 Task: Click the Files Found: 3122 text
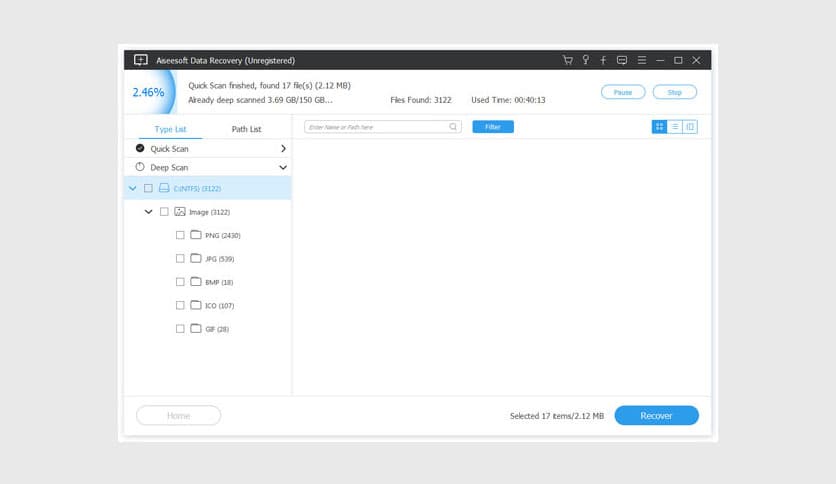[x=421, y=100]
